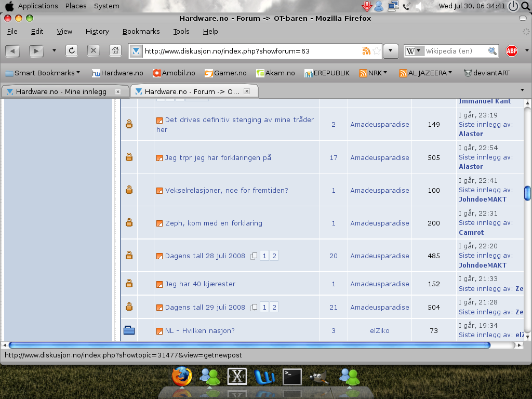This screenshot has width=532, height=399.
Task: Click the site favicon in address bar
Action: click(136, 51)
